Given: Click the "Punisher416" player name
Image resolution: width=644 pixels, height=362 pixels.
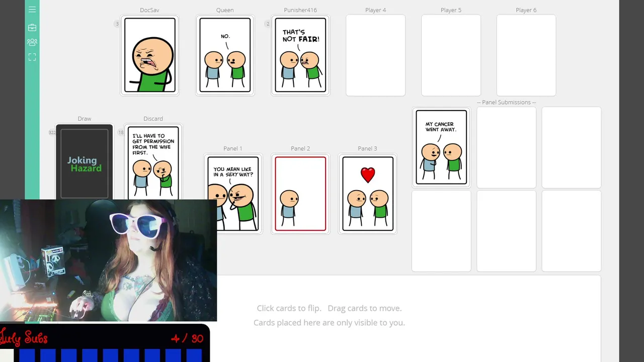Looking at the screenshot, I should [x=300, y=10].
